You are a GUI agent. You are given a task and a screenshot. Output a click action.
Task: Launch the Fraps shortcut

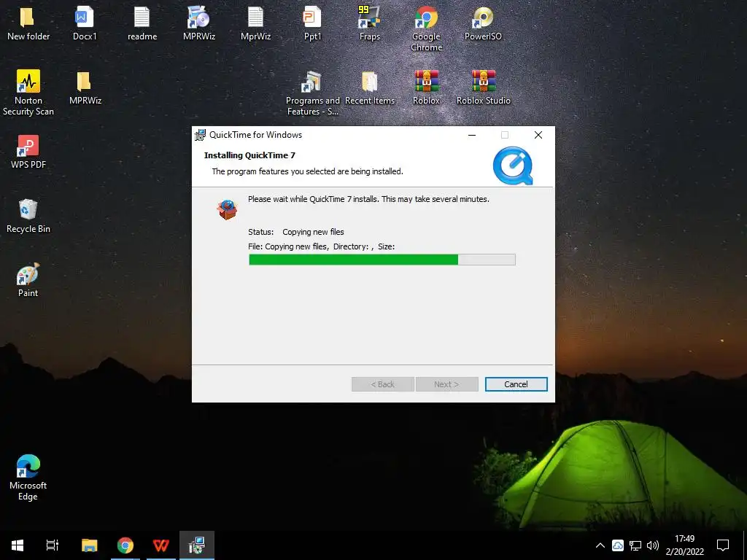click(369, 18)
